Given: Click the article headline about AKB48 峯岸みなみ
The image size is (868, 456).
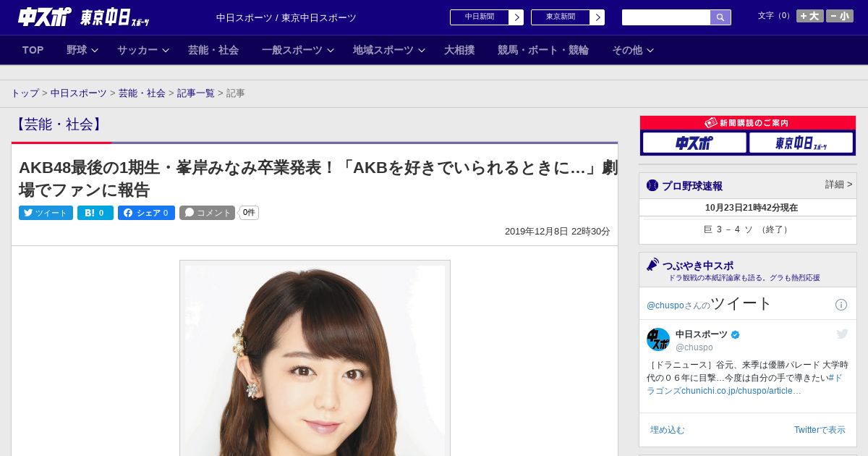Looking at the screenshot, I should point(318,179).
